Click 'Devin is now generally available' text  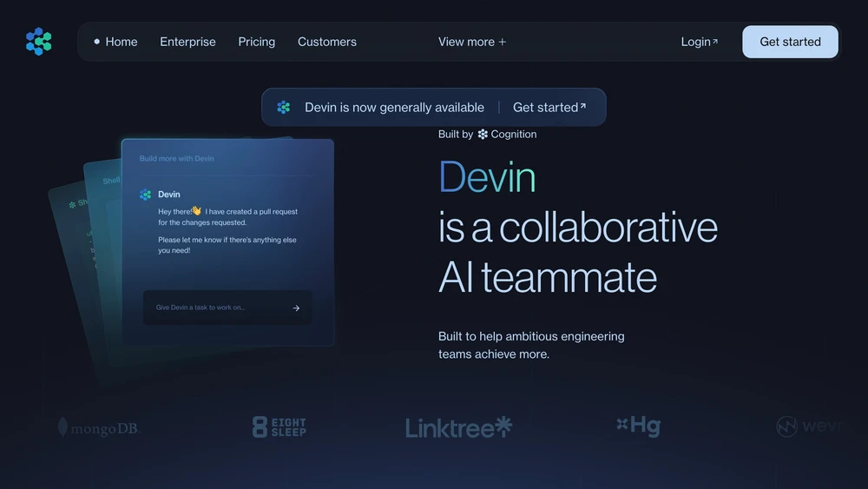394,107
